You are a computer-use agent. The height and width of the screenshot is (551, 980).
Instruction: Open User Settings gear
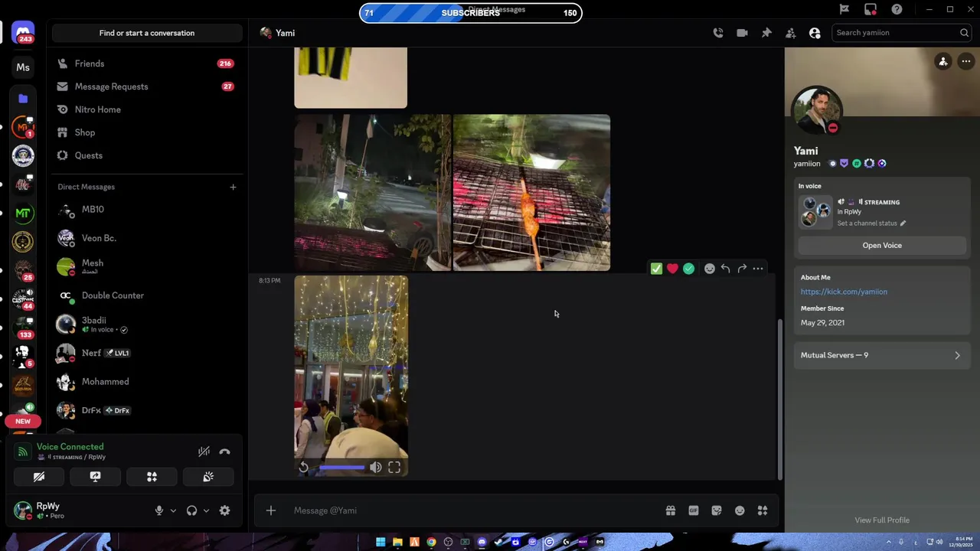(x=224, y=510)
